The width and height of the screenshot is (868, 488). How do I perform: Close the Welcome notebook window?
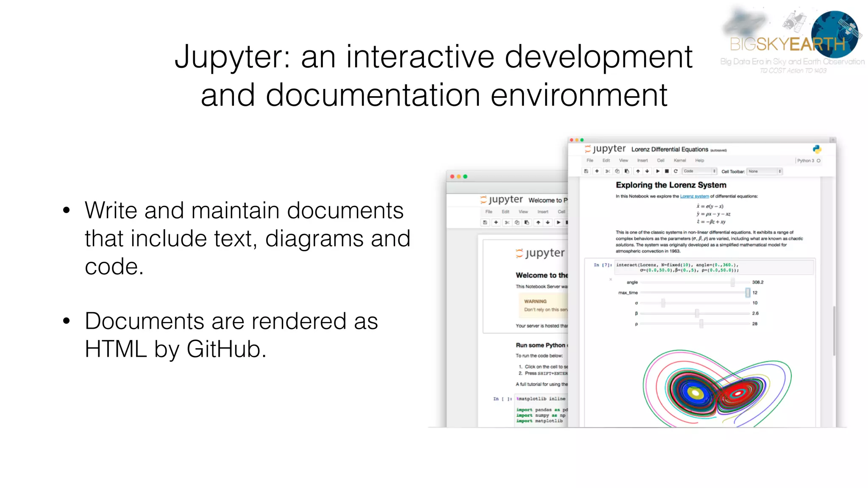pyautogui.click(x=452, y=176)
